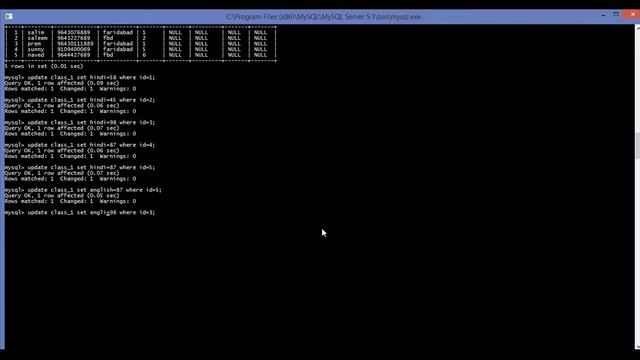Click the vertical scrollbar thumb
The height and width of the screenshot is (360, 640).
(637, 146)
